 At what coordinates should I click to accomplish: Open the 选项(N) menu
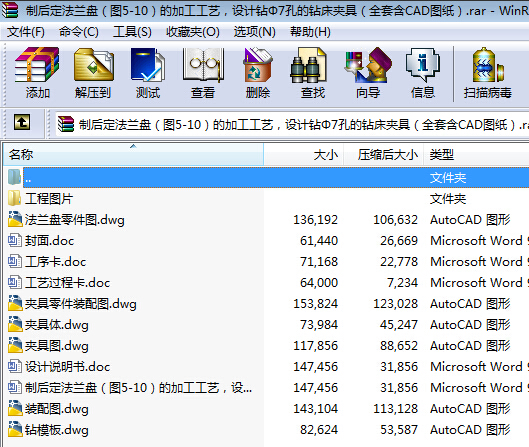254,32
